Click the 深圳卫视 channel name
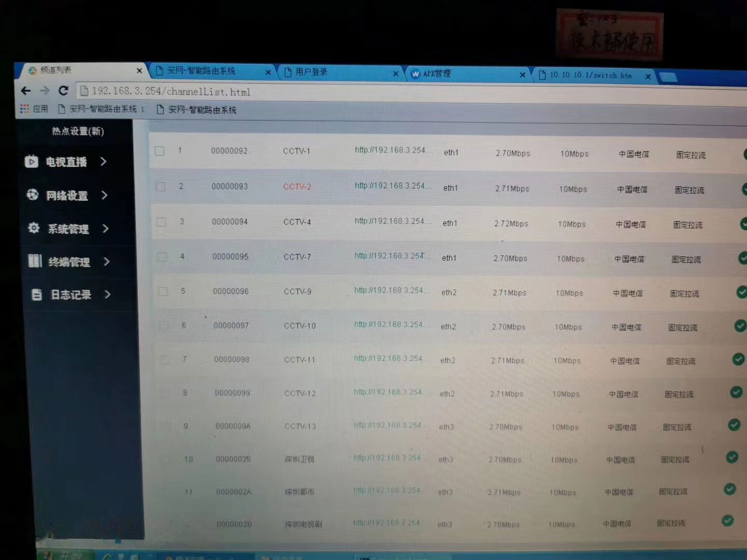This screenshot has height=560, width=747. 299,459
